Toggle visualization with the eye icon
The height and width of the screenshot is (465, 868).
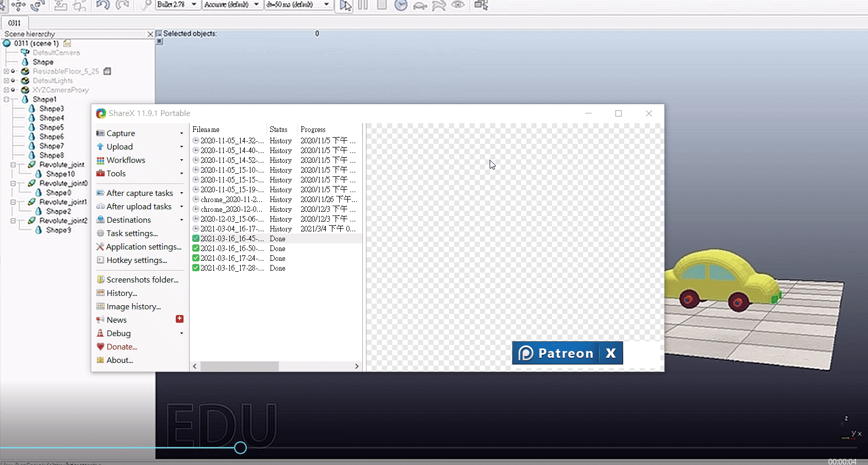point(458,5)
